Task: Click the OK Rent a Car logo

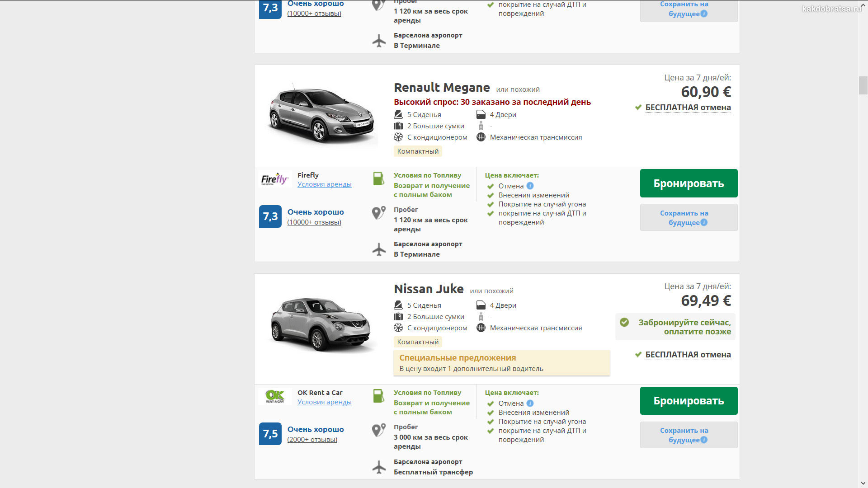Action: coord(274,396)
